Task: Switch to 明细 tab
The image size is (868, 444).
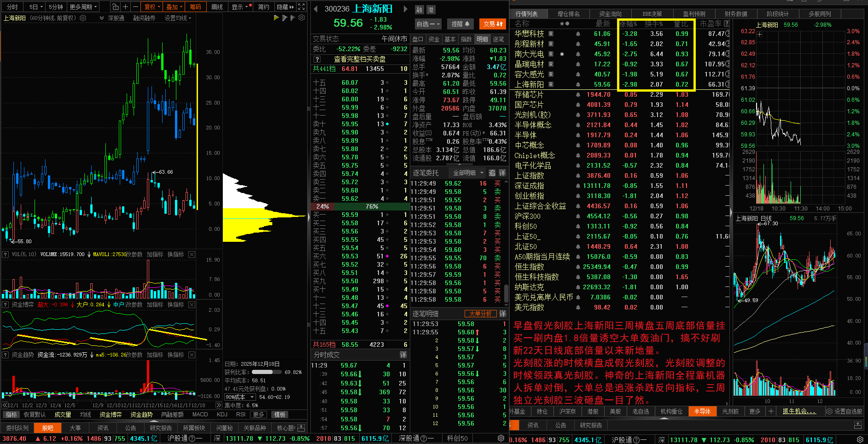Action: click(482, 39)
